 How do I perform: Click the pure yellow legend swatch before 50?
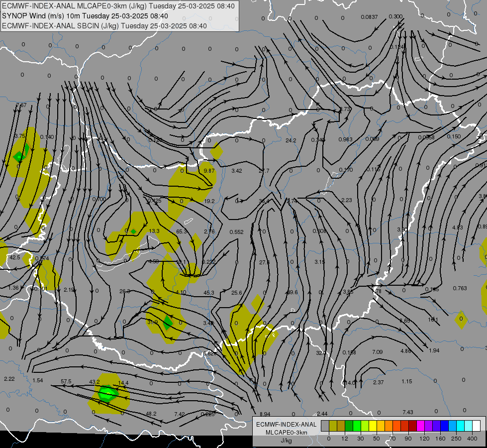point(373,426)
